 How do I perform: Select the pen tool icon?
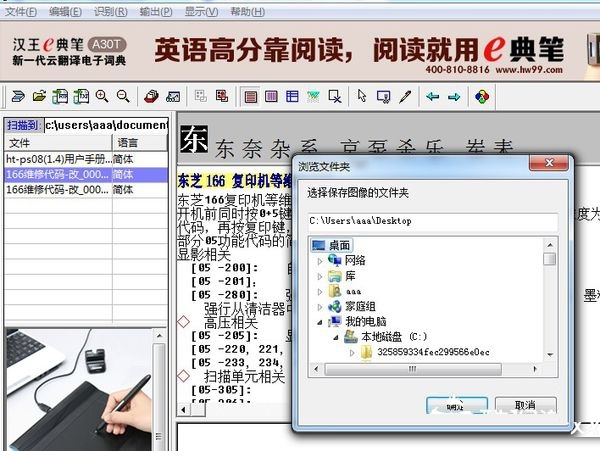405,96
